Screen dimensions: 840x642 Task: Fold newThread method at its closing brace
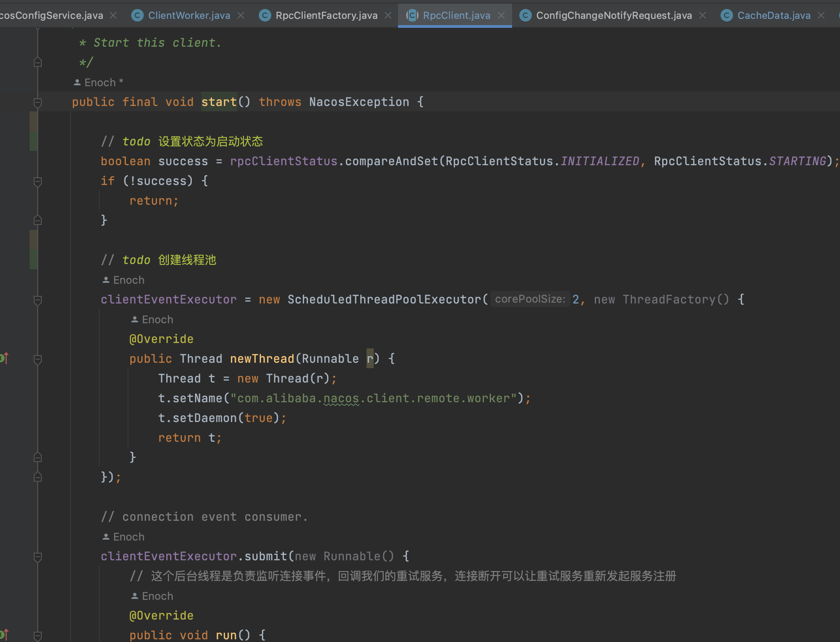(38, 457)
